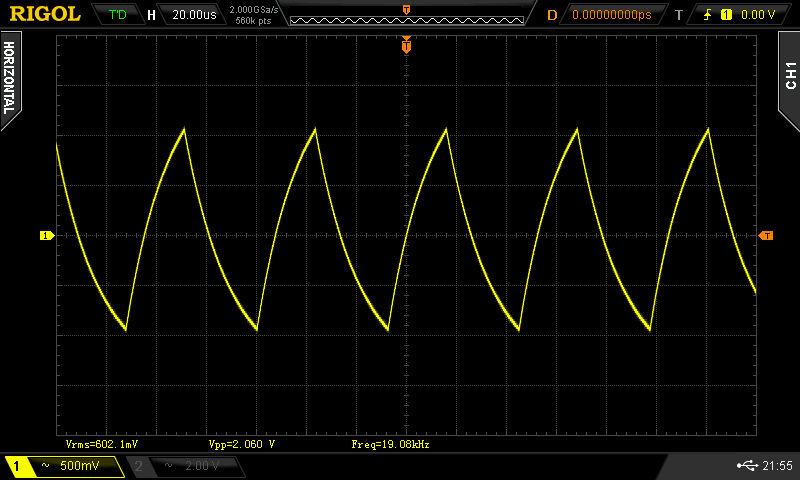Image resolution: width=800 pixels, height=480 pixels.
Task: Select channel 2 2.00 V scale value
Action: click(202, 466)
